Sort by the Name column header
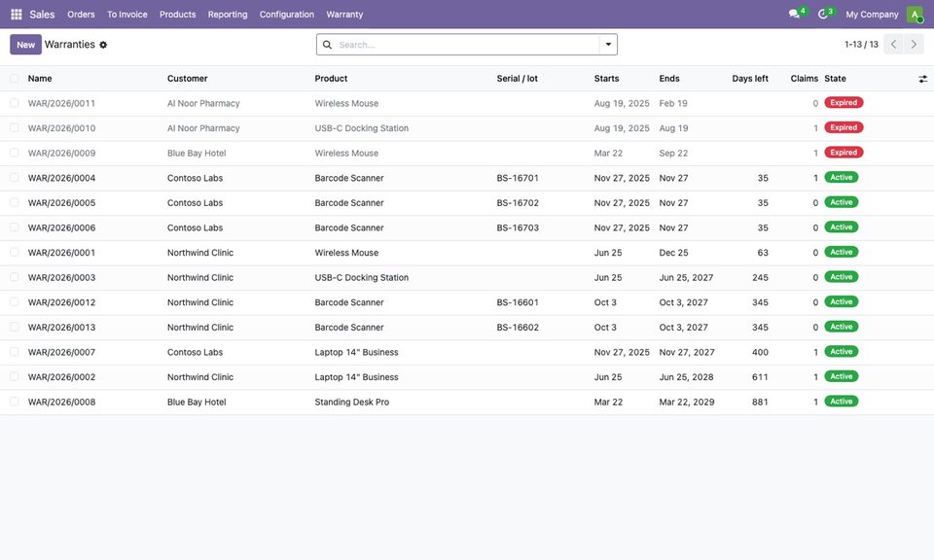This screenshot has height=560, width=934. 40,79
